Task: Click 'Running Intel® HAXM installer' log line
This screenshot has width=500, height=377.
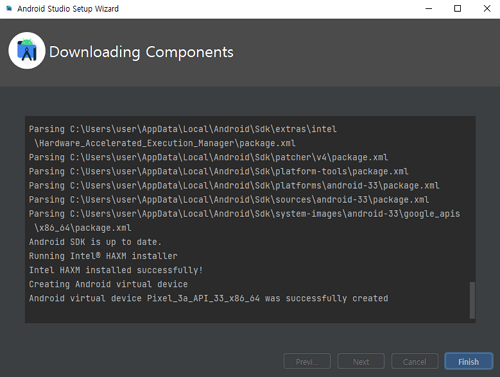Action: click(103, 256)
